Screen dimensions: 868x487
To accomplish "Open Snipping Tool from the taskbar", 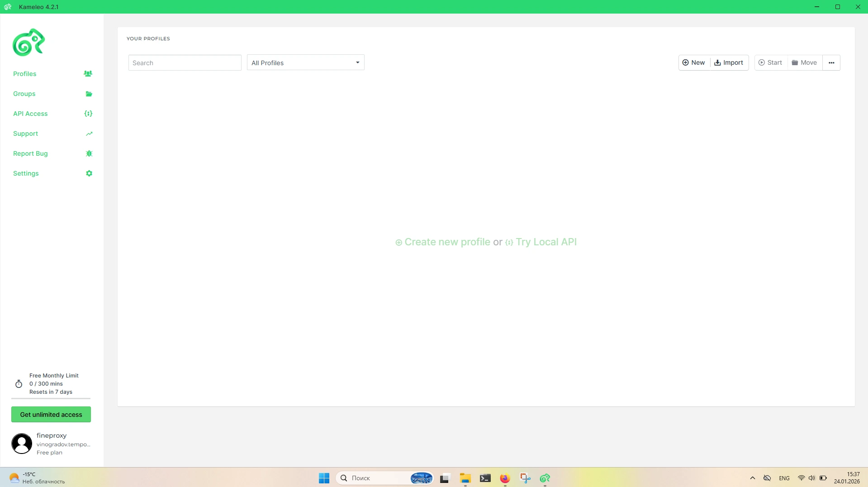I will 525,478.
